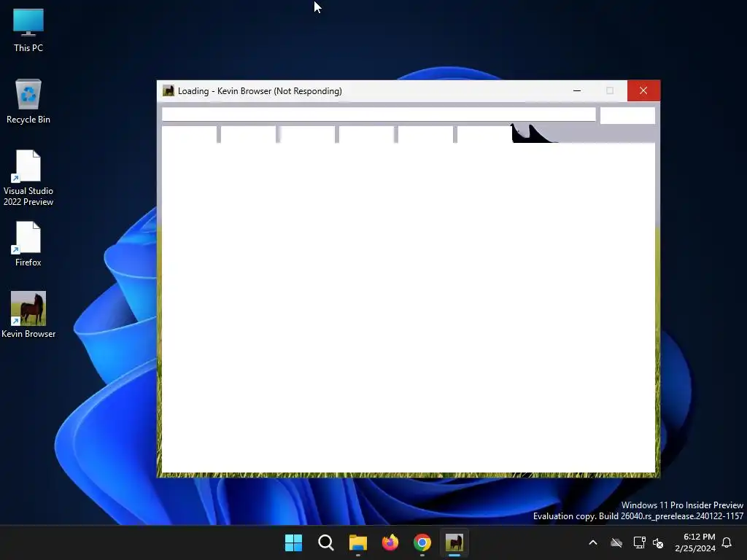Open the Windows Start menu
The height and width of the screenshot is (560, 747).
293,542
